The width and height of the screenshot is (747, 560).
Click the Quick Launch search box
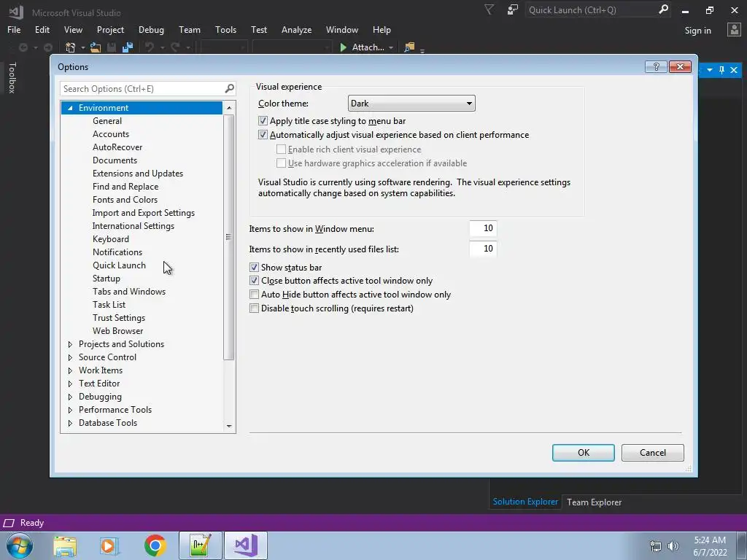click(598, 9)
